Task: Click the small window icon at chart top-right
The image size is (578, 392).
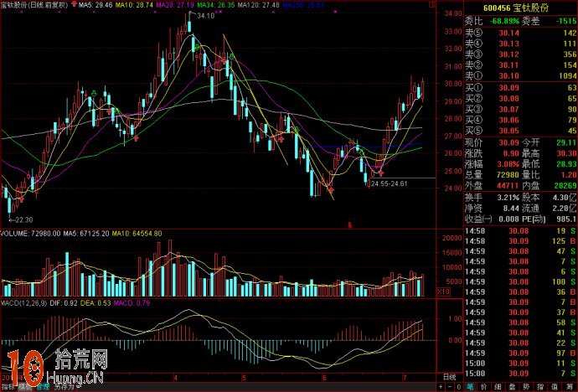Action: coord(432,5)
